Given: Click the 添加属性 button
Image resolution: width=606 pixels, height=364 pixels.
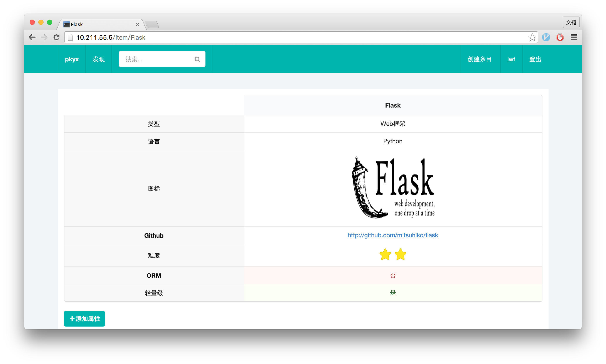Looking at the screenshot, I should (x=84, y=318).
